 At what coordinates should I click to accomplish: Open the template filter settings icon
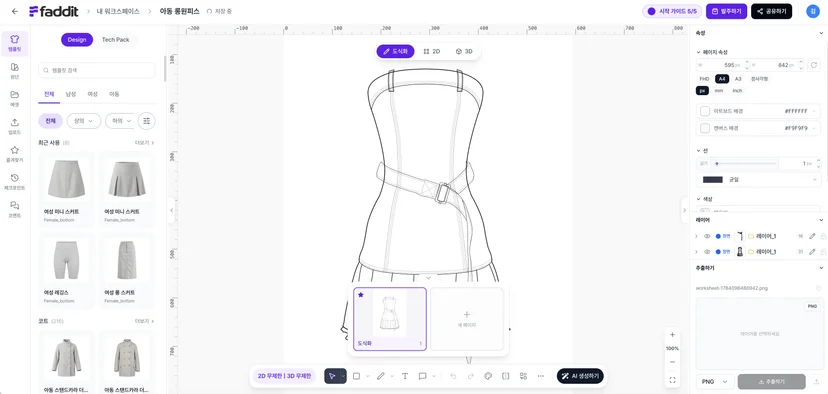146,121
